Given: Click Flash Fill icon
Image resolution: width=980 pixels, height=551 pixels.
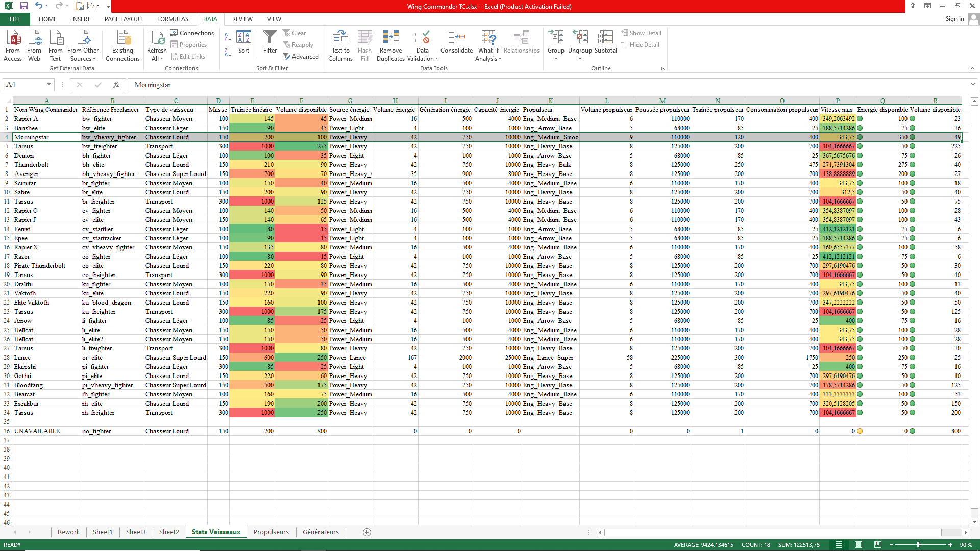Looking at the screenshot, I should click(x=364, y=37).
